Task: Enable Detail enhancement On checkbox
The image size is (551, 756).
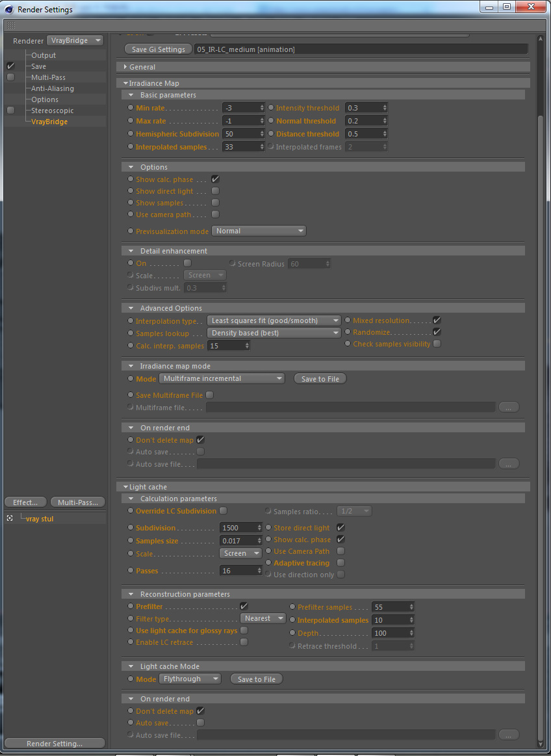Action: pyautogui.click(x=188, y=263)
